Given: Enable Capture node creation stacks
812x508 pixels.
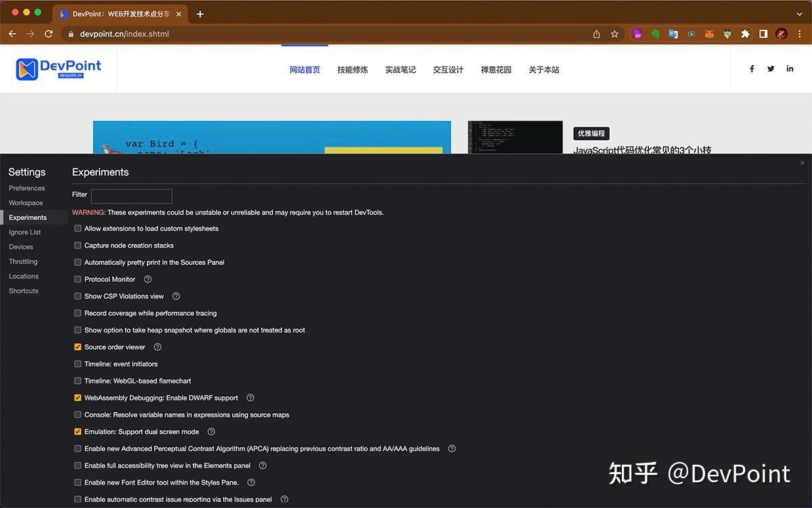Looking at the screenshot, I should click(x=78, y=245).
